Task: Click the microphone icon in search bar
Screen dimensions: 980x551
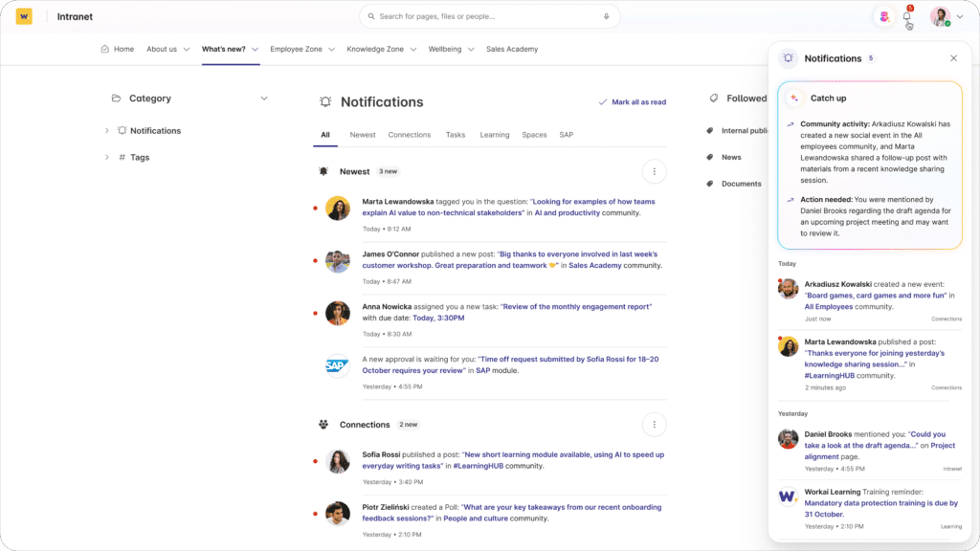Action: tap(606, 16)
